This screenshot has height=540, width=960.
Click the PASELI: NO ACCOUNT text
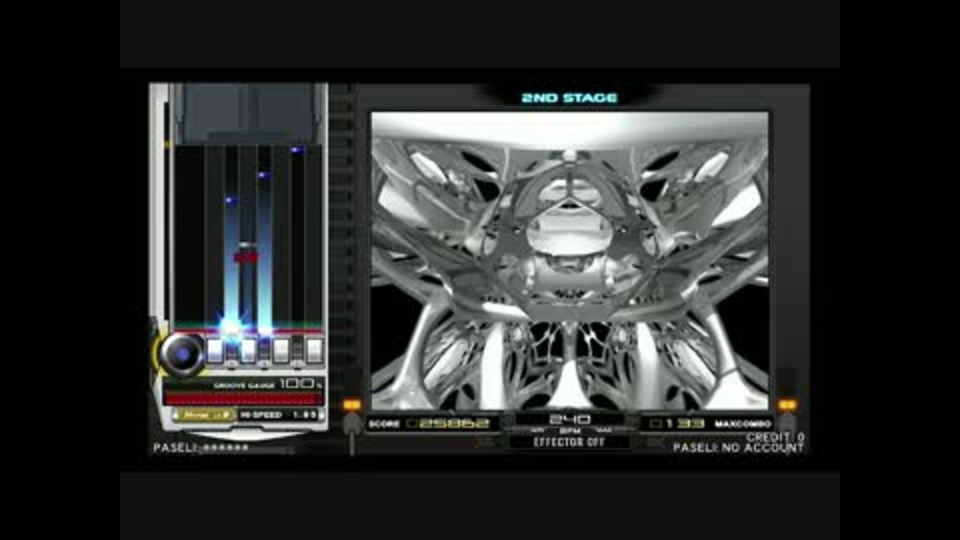(738, 448)
